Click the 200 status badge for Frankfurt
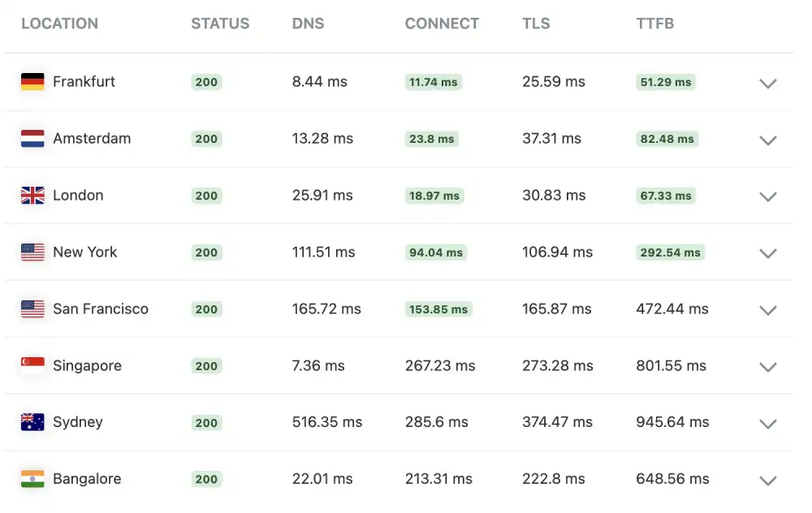Image resolution: width=812 pixels, height=513 pixels. point(205,82)
